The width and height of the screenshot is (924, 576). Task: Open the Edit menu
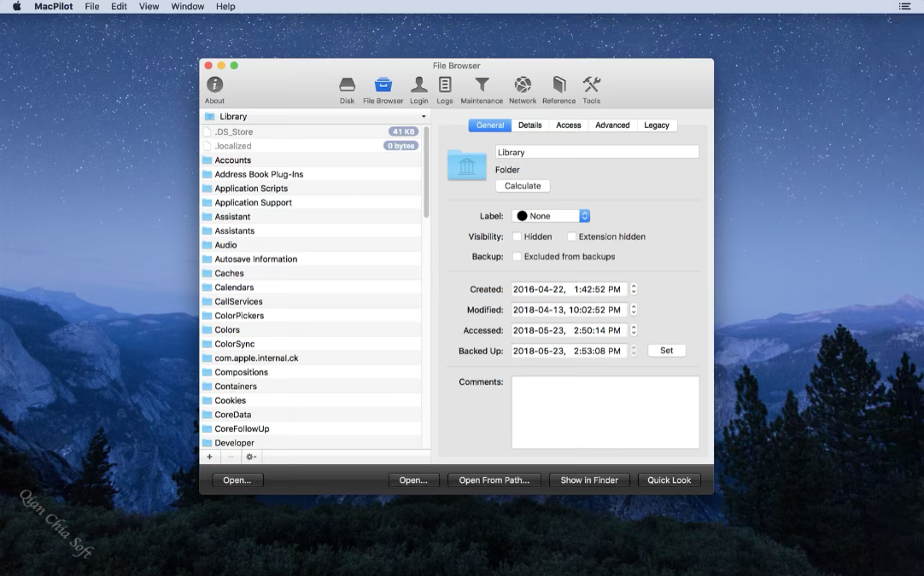tap(119, 7)
